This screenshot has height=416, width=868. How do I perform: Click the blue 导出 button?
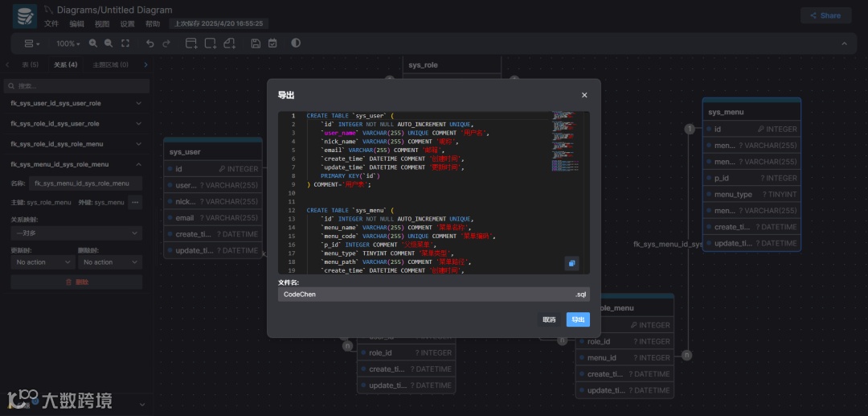578,319
